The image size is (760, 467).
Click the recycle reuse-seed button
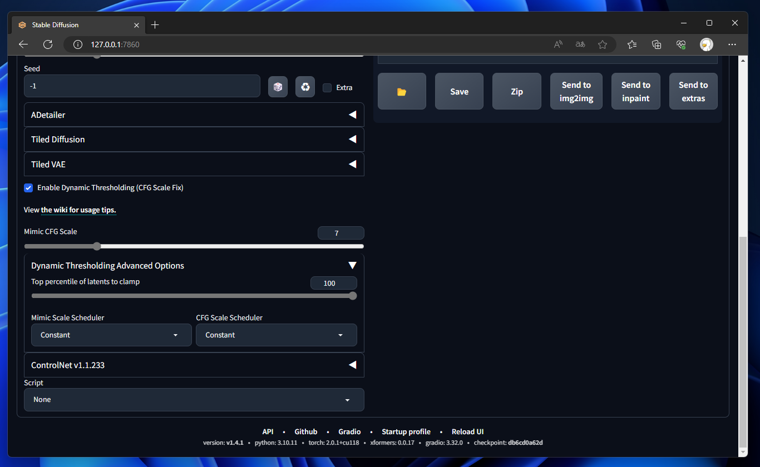click(x=305, y=87)
